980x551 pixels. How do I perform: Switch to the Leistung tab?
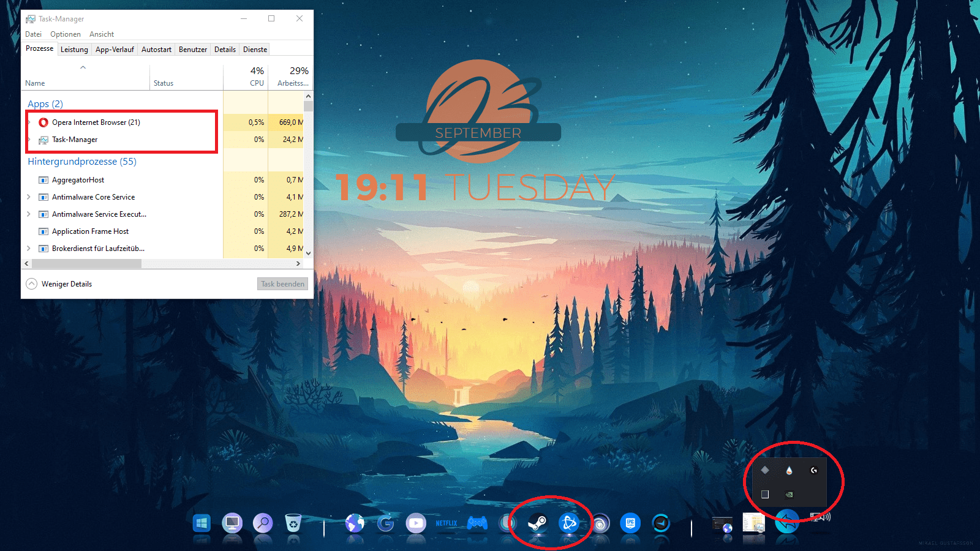(x=74, y=50)
